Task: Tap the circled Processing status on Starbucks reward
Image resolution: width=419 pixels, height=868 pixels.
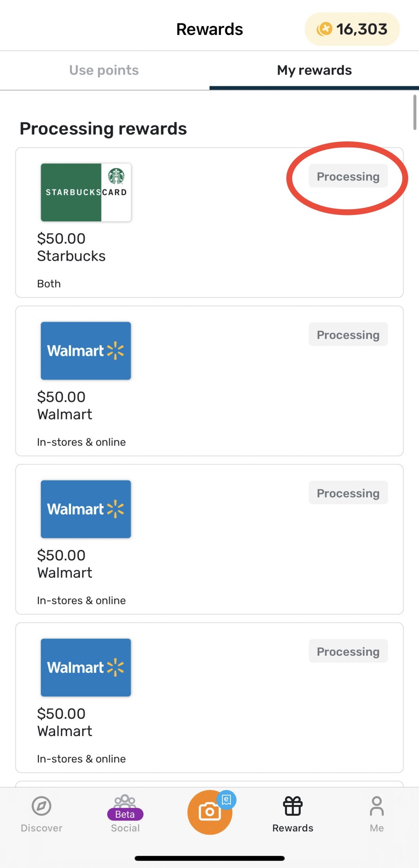Action: point(348,176)
